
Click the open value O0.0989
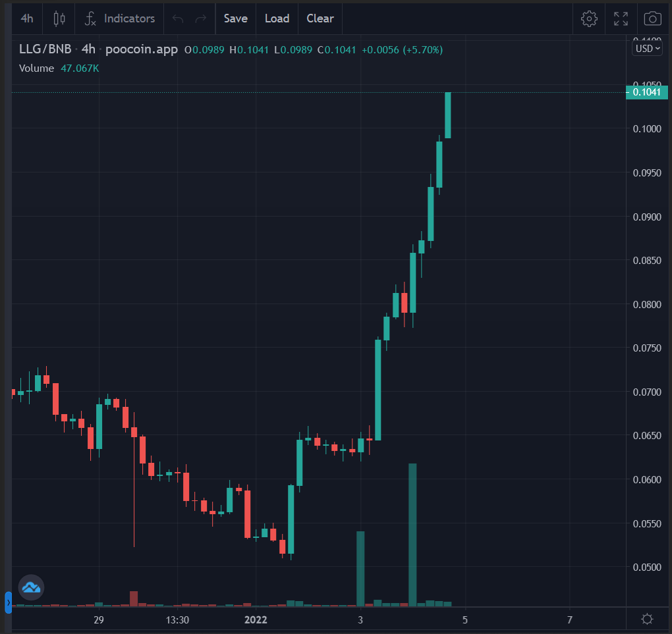pos(204,49)
